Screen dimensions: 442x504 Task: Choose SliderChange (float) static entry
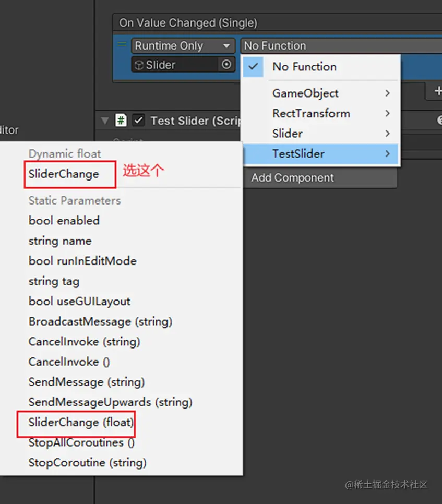81,423
